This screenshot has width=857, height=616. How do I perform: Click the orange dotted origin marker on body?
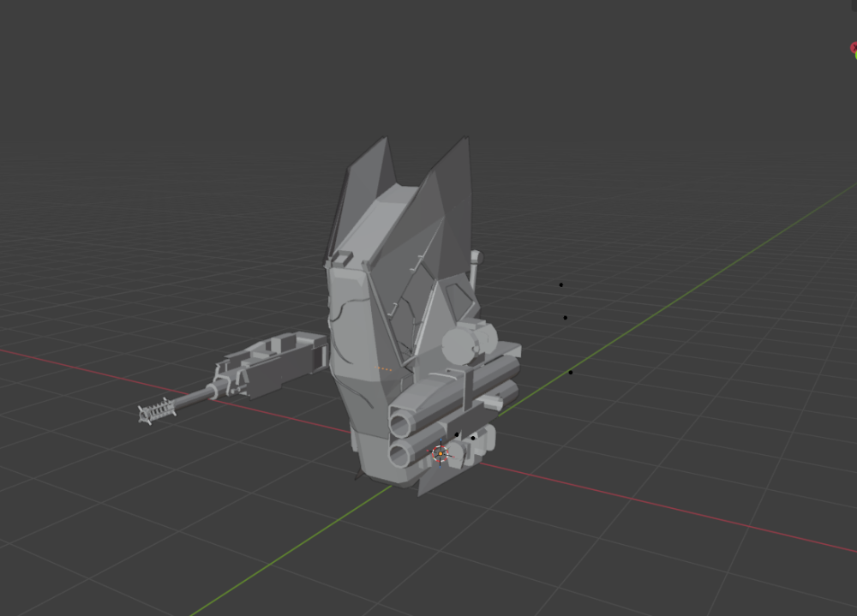coord(384,369)
